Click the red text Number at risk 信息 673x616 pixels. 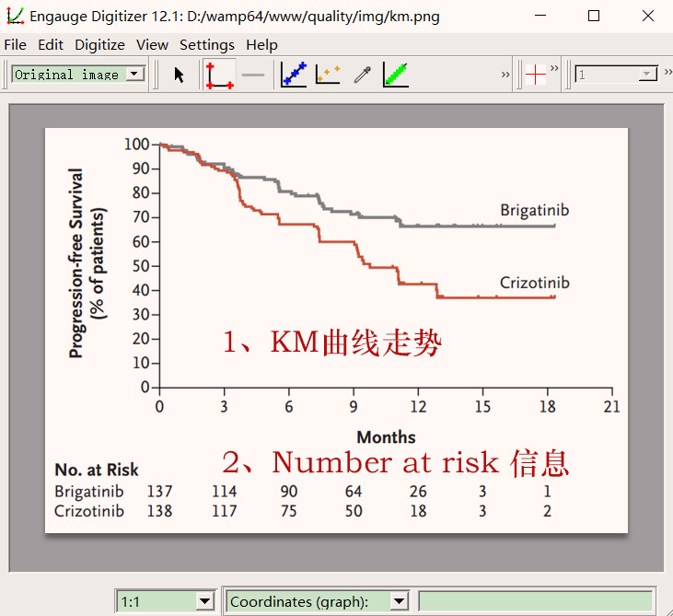(x=396, y=463)
